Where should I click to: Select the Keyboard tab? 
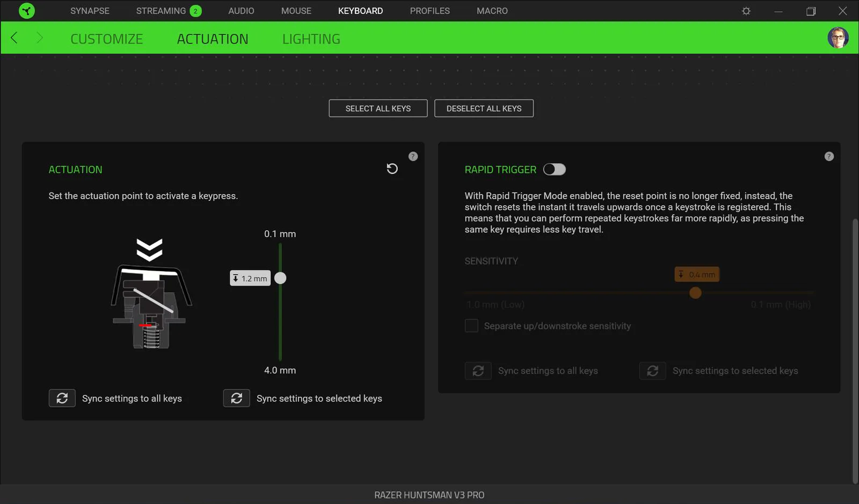(x=360, y=11)
